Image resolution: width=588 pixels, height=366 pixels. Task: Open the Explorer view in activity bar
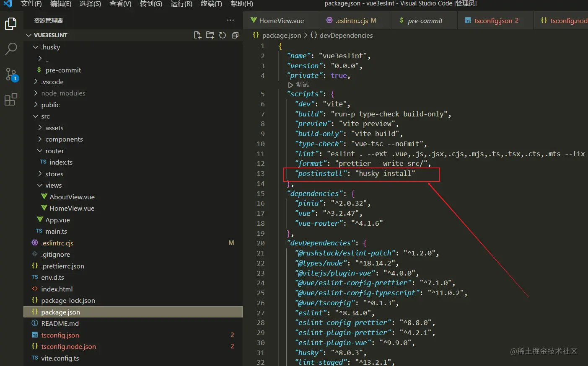pyautogui.click(x=11, y=24)
